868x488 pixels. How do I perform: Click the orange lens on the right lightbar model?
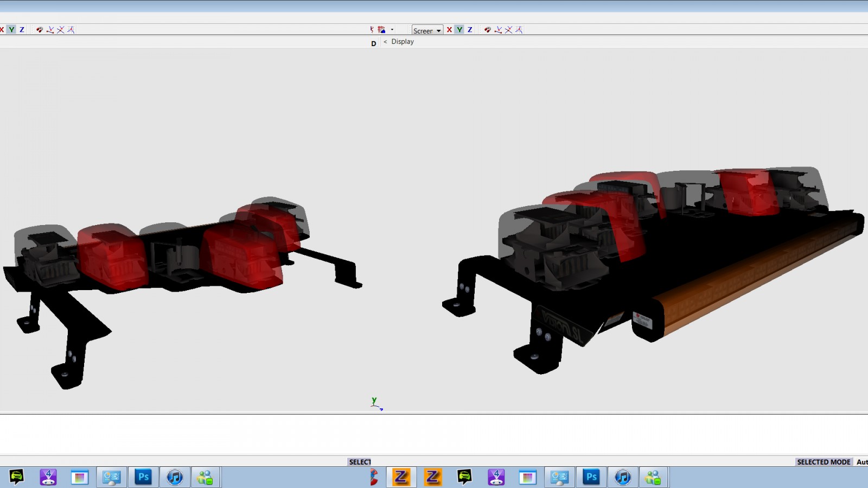click(x=759, y=277)
